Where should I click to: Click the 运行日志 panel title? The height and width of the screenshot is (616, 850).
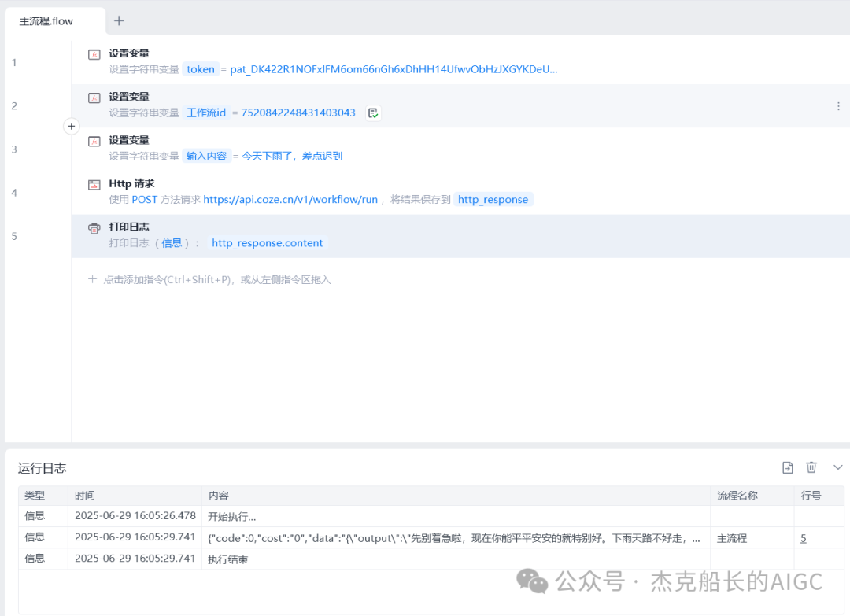point(42,468)
